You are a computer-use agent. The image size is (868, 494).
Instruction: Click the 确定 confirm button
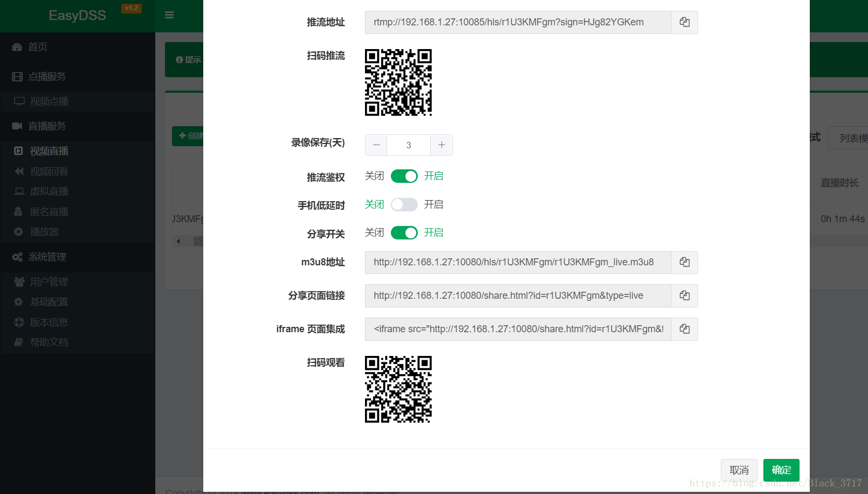pos(781,470)
